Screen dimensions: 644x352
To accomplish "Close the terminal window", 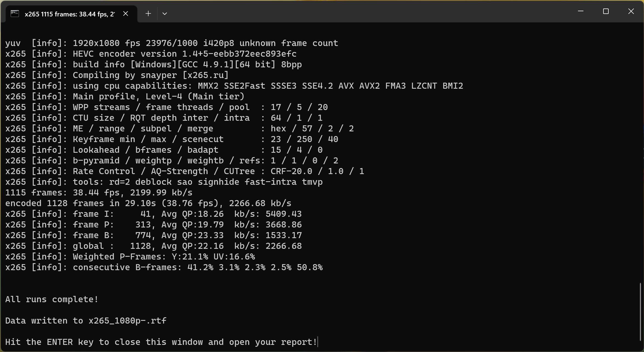I will (x=631, y=11).
